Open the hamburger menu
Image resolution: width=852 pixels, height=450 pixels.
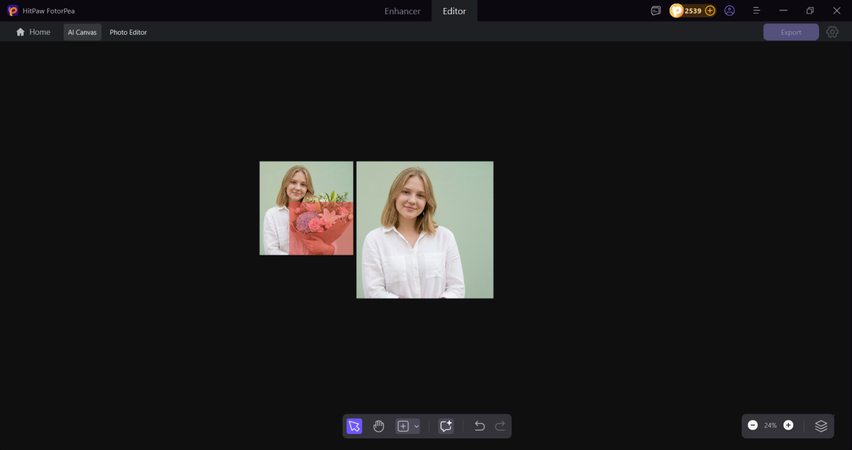point(756,10)
